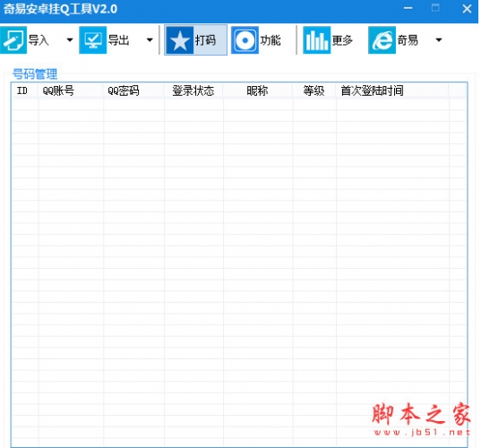Click the 奇易 Internet Explorer icon

point(382,40)
